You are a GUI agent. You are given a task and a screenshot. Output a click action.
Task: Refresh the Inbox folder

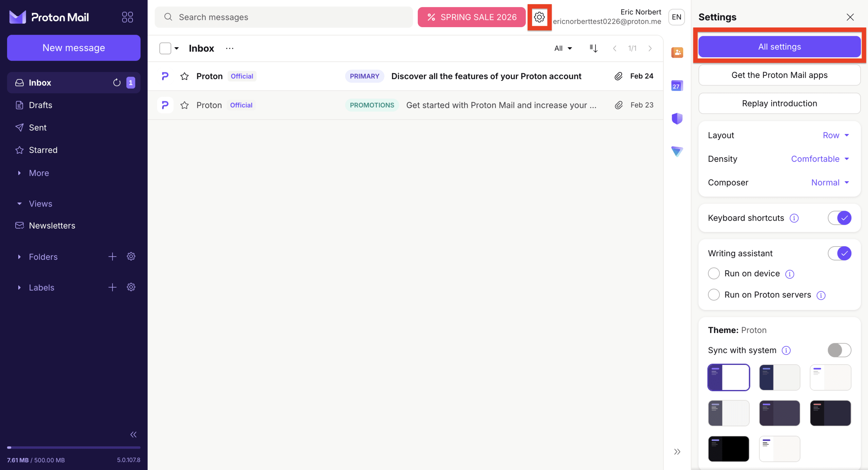(x=117, y=82)
